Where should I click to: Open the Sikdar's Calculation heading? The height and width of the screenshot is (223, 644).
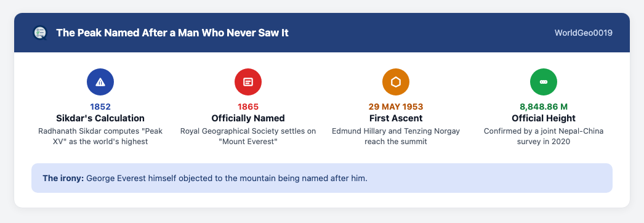100,118
